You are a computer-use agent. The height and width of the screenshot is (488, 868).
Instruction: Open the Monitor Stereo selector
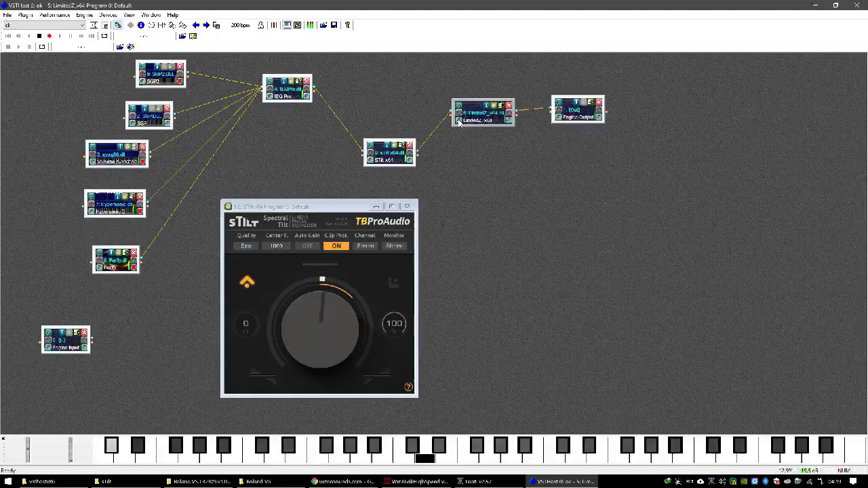coord(394,246)
